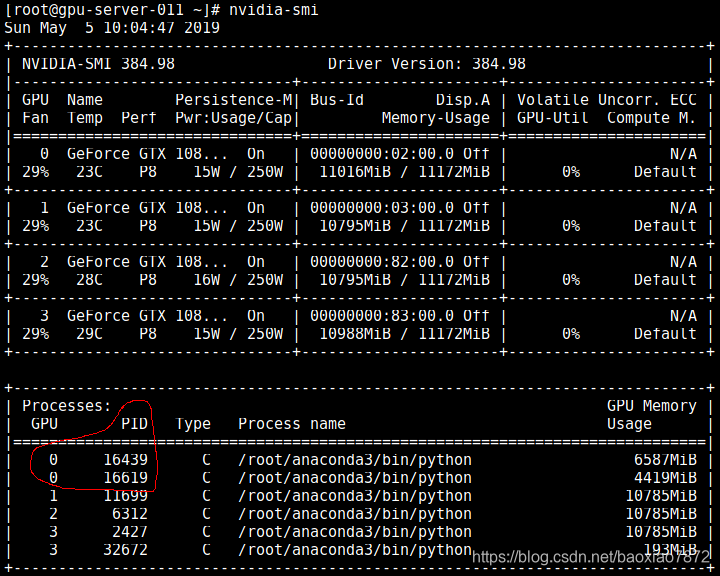Viewport: 720px width, 576px height.
Task: Click the Driver Version: 384.98 text
Action: pos(427,63)
